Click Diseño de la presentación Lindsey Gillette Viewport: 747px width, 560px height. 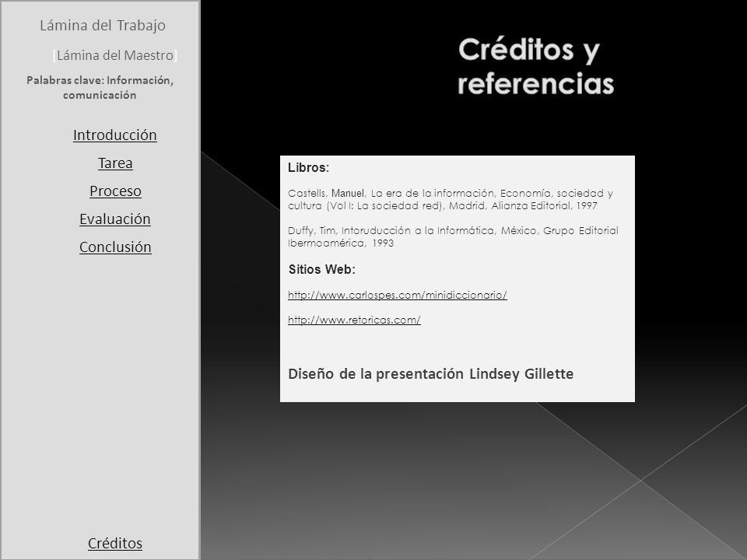click(x=430, y=374)
